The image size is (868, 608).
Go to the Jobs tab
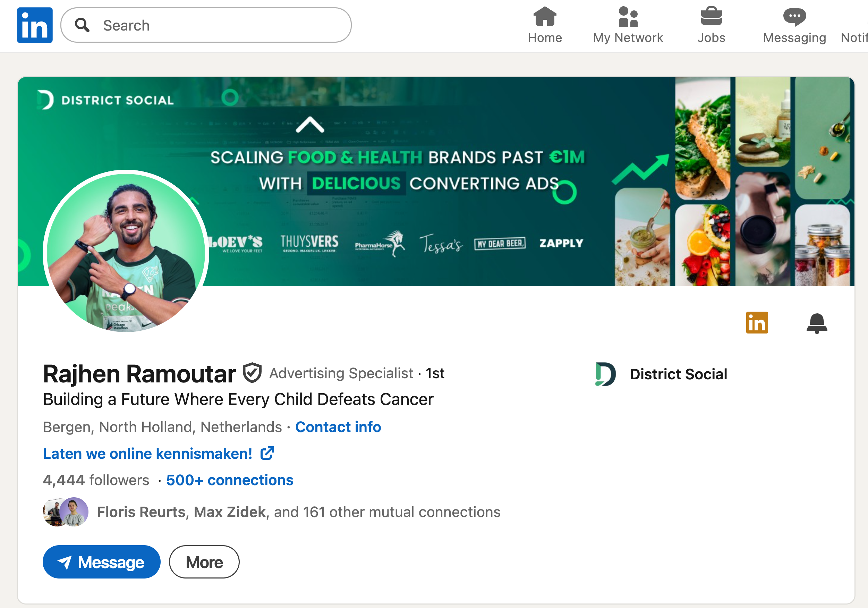click(711, 25)
